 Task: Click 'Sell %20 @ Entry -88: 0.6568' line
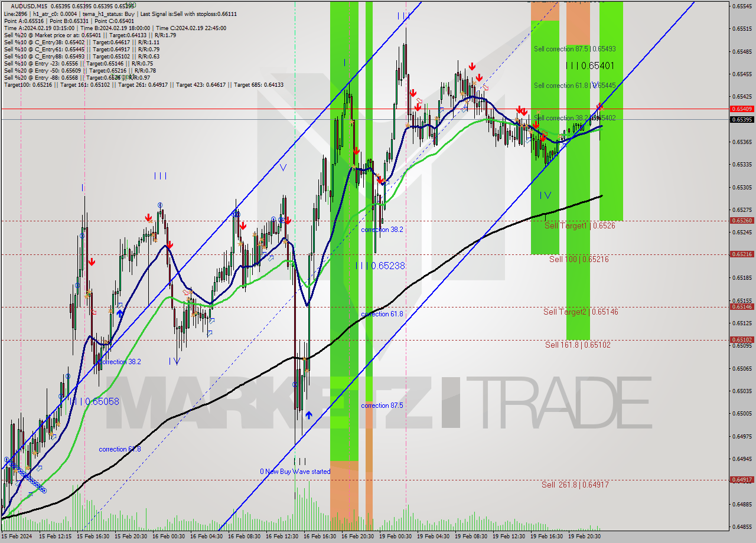pyautogui.click(x=77, y=77)
